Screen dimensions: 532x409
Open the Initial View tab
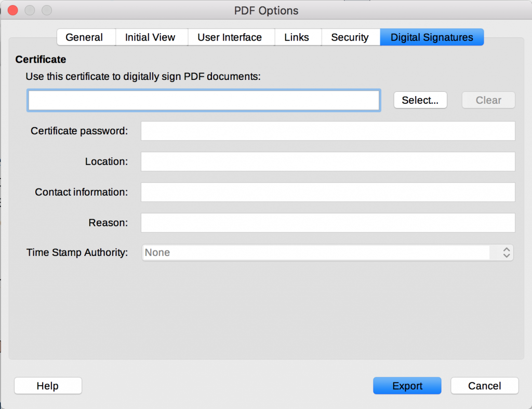[x=151, y=37]
